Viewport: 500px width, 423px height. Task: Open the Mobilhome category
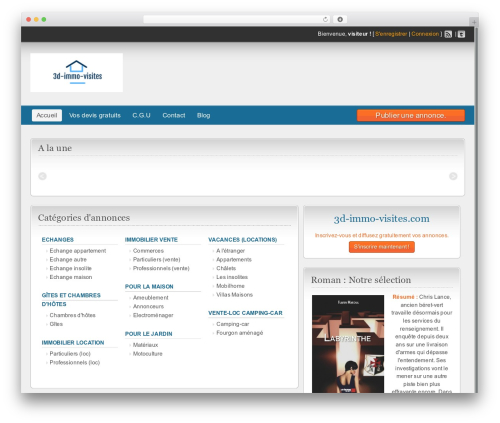pyautogui.click(x=230, y=286)
